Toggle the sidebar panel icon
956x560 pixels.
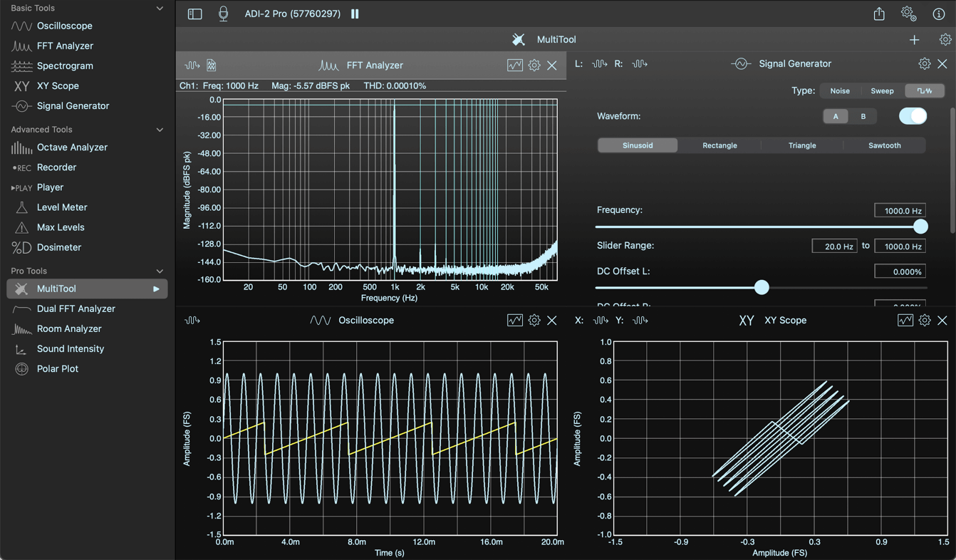194,14
